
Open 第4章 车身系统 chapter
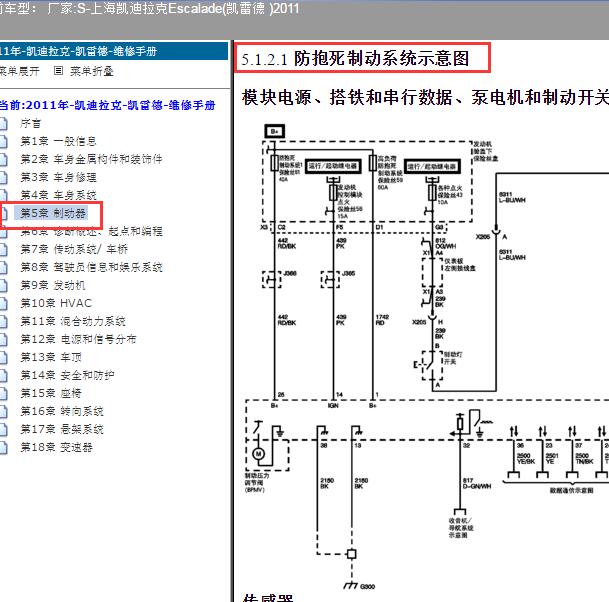[x=58, y=195]
